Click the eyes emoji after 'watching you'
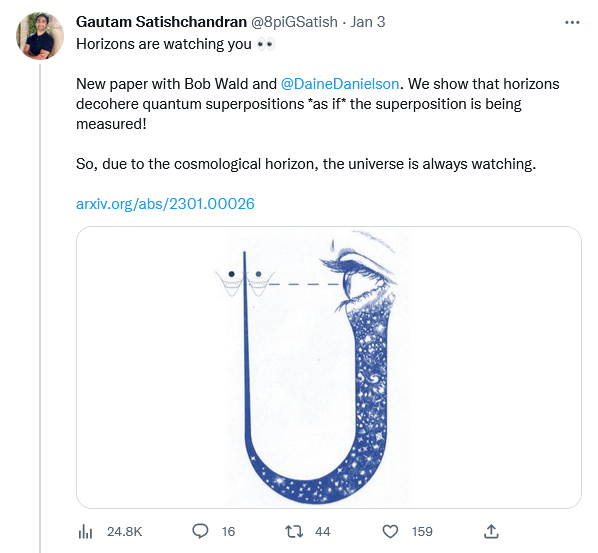 (265, 45)
